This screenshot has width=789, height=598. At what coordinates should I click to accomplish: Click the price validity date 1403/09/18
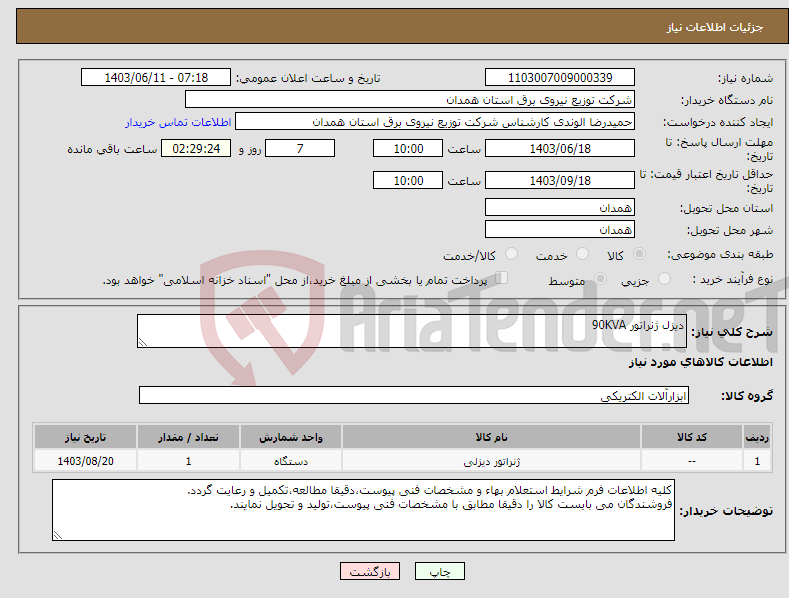(560, 180)
